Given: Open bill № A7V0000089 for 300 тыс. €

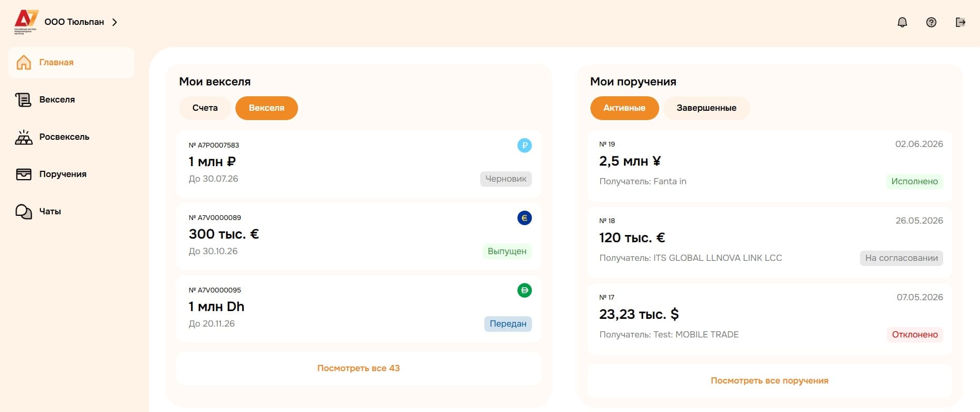Looking at the screenshot, I should click(x=359, y=236).
